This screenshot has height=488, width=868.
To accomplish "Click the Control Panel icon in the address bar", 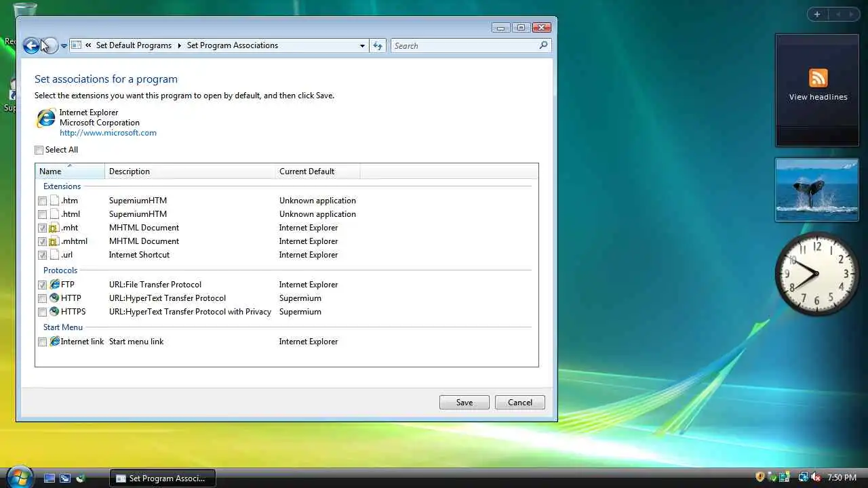I will point(76,45).
